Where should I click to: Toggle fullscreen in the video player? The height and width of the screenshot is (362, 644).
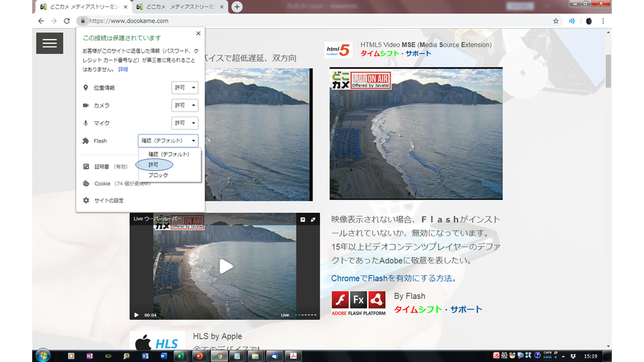click(x=313, y=219)
